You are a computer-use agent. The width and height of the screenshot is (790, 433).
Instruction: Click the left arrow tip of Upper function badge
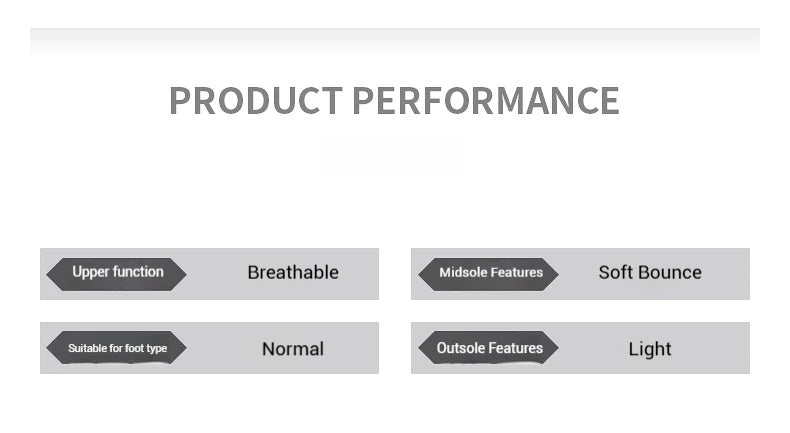(49, 274)
